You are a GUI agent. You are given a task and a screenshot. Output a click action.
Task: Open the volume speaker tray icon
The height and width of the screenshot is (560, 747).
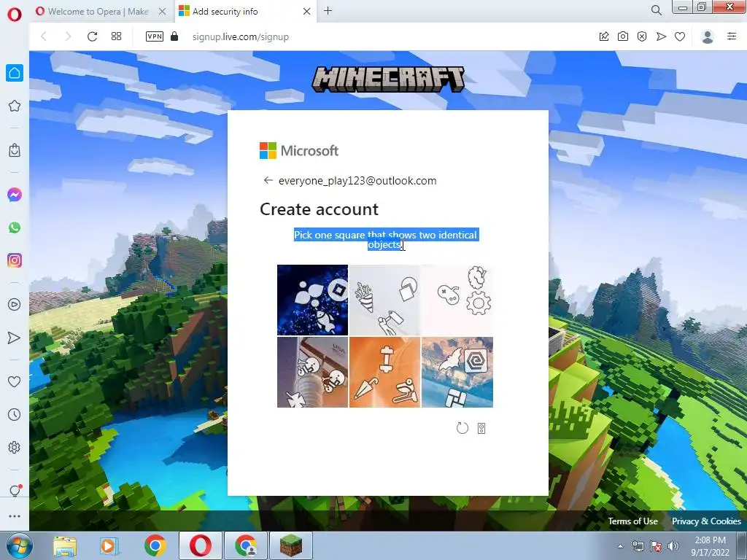673,546
